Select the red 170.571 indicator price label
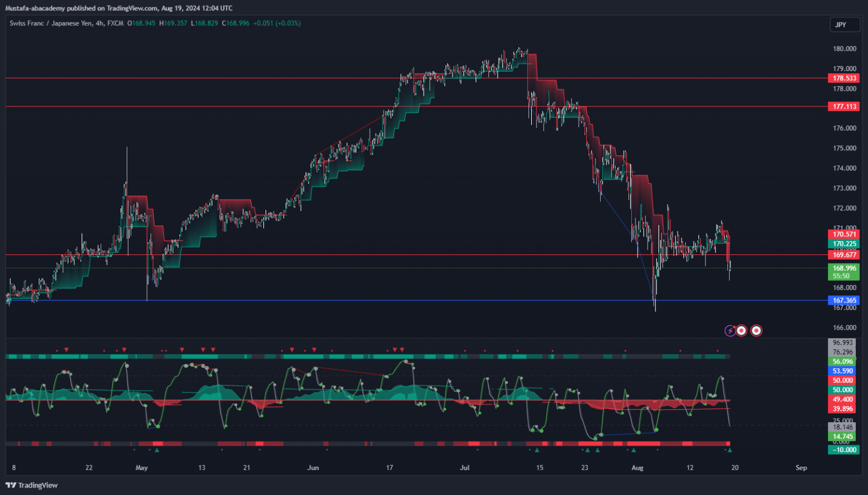Viewport: 868px width, 495px height. pos(844,234)
